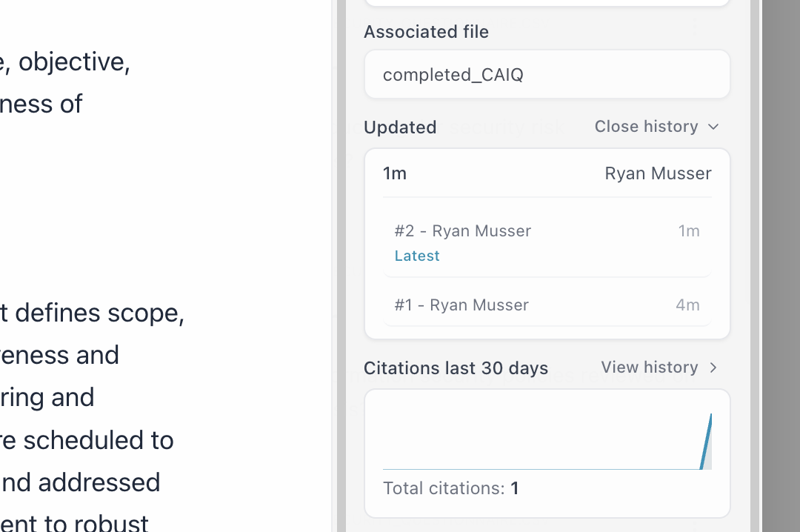
Task: Click the 4m timestamp on version #1
Action: click(687, 305)
